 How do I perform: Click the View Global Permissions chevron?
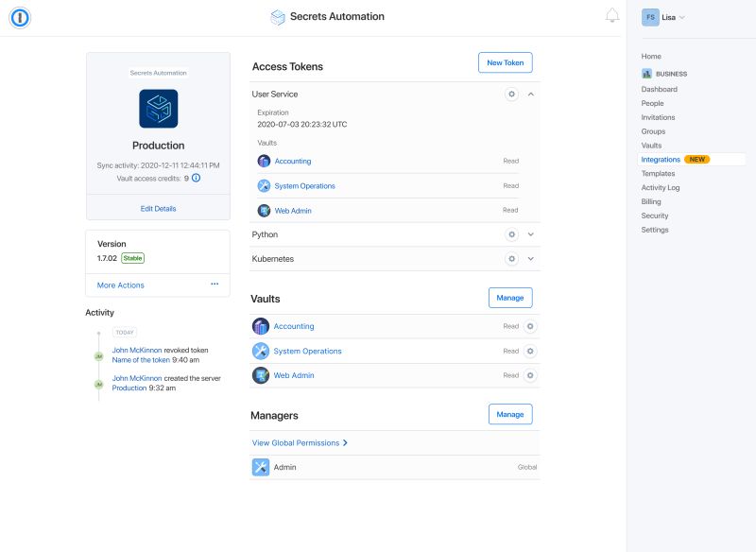pos(345,442)
